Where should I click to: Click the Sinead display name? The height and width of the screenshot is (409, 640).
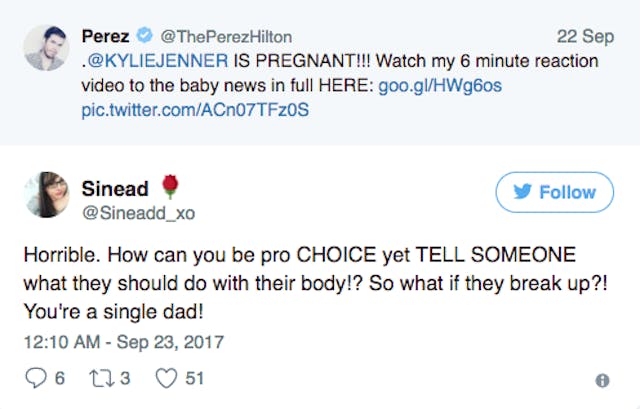114,189
